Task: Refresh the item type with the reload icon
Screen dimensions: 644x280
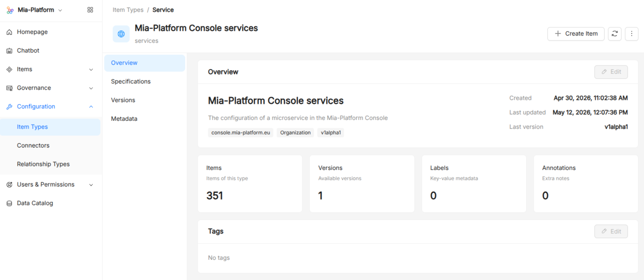Action: (615, 34)
